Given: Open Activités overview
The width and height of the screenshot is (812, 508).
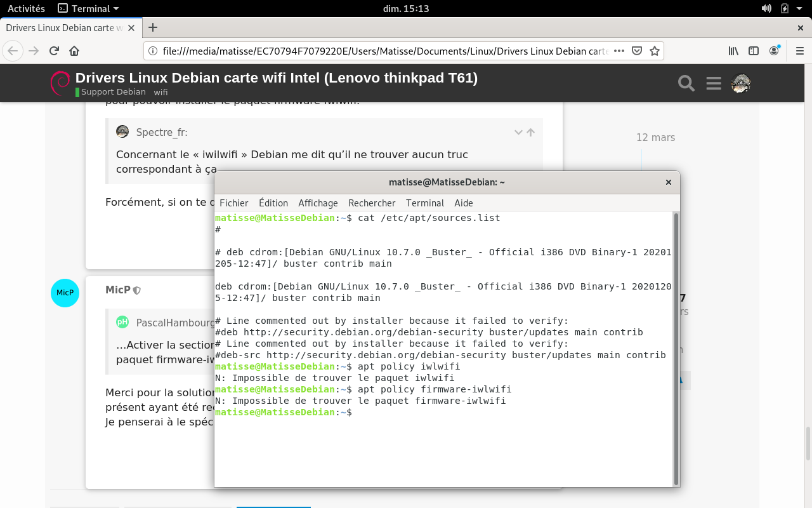Looking at the screenshot, I should click(x=26, y=8).
